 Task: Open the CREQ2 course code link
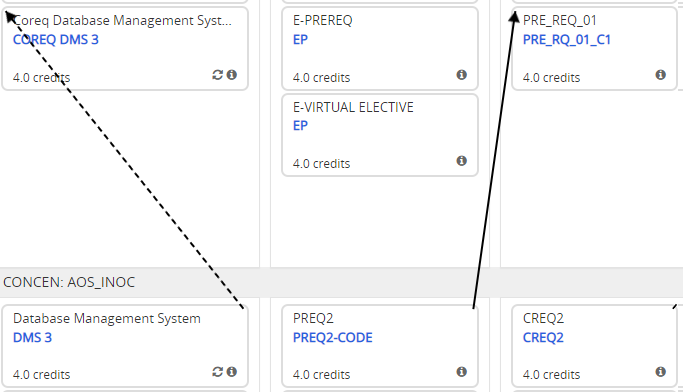[543, 338]
